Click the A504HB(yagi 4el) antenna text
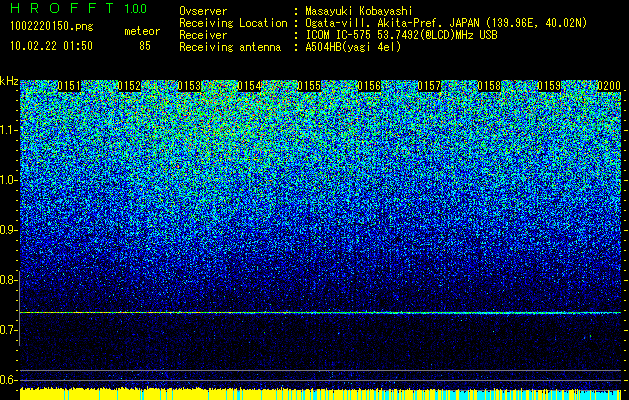Viewport: 629px width, 400px height. [x=353, y=47]
